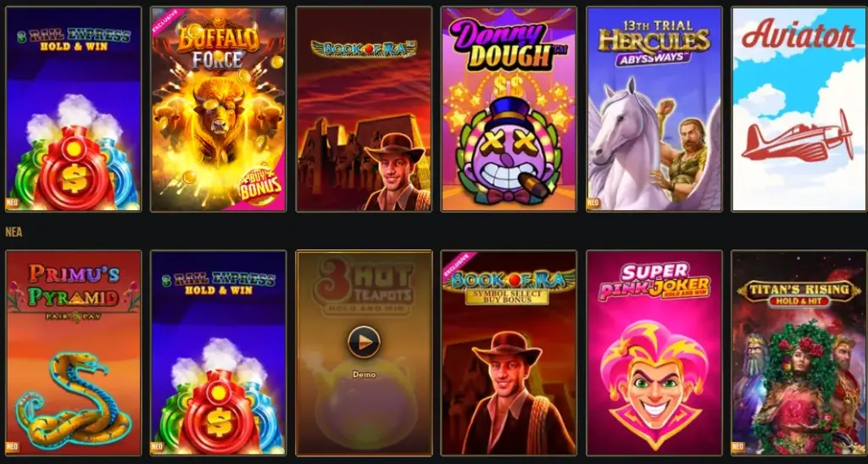Open Primu's Pyramid game tile
The image size is (868, 464).
(74, 353)
